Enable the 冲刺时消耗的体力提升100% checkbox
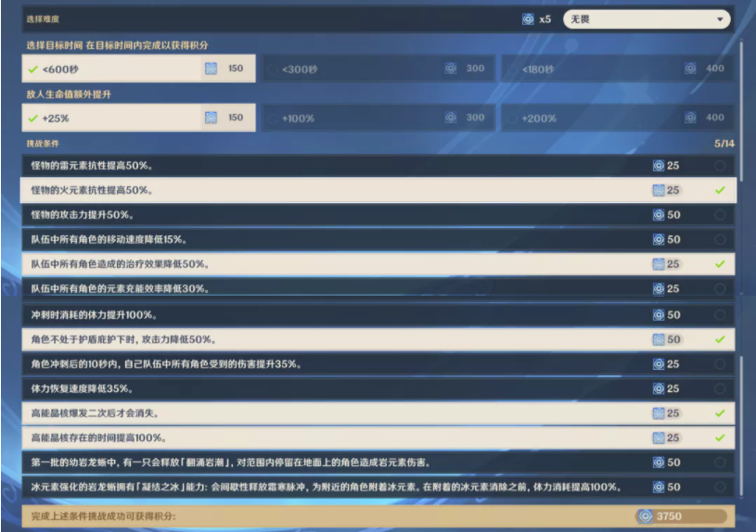The height and width of the screenshot is (532, 756). click(720, 315)
